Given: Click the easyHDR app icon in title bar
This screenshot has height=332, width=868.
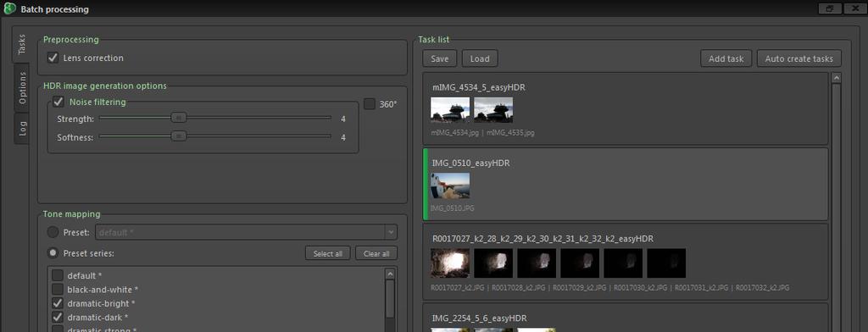Looking at the screenshot, I should 10,8.
